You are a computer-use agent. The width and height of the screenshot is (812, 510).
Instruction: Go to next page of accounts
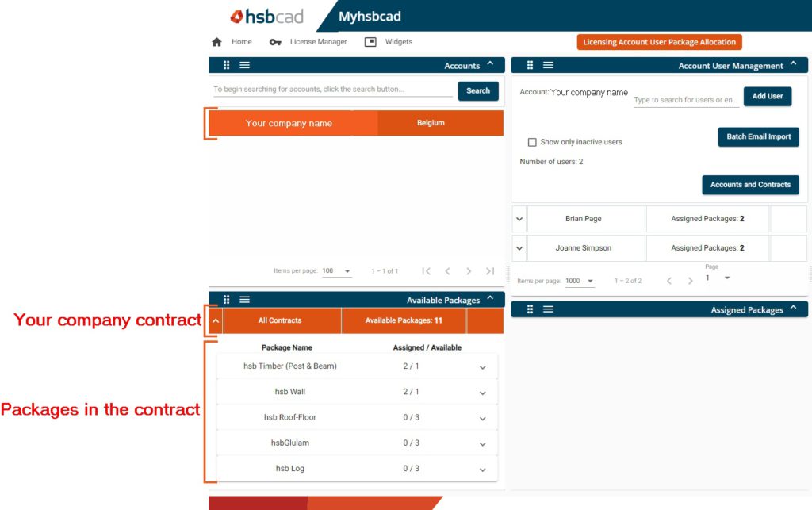(469, 271)
